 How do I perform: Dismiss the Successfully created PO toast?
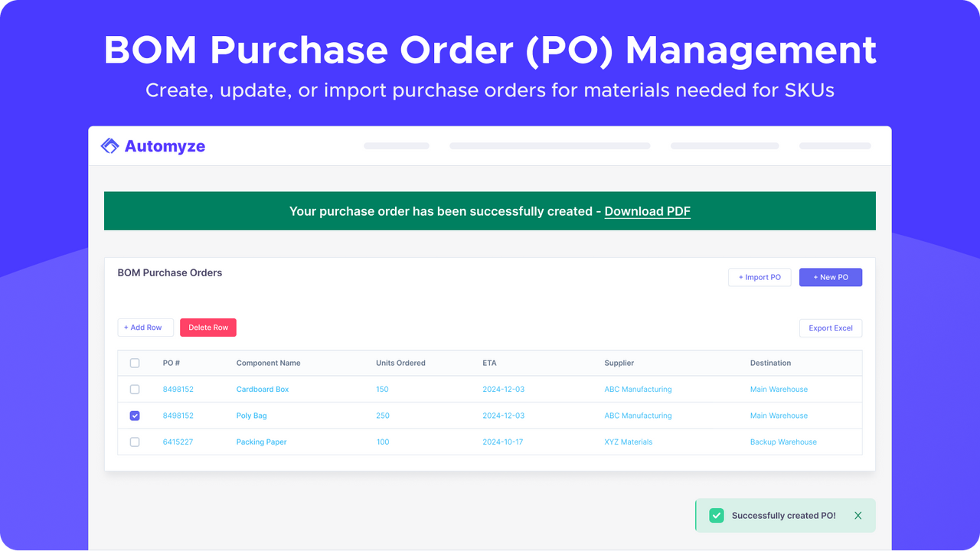coord(857,516)
